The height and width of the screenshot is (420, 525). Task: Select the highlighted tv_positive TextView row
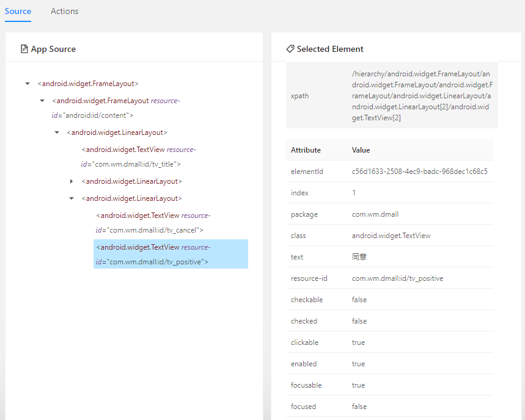pyautogui.click(x=171, y=254)
